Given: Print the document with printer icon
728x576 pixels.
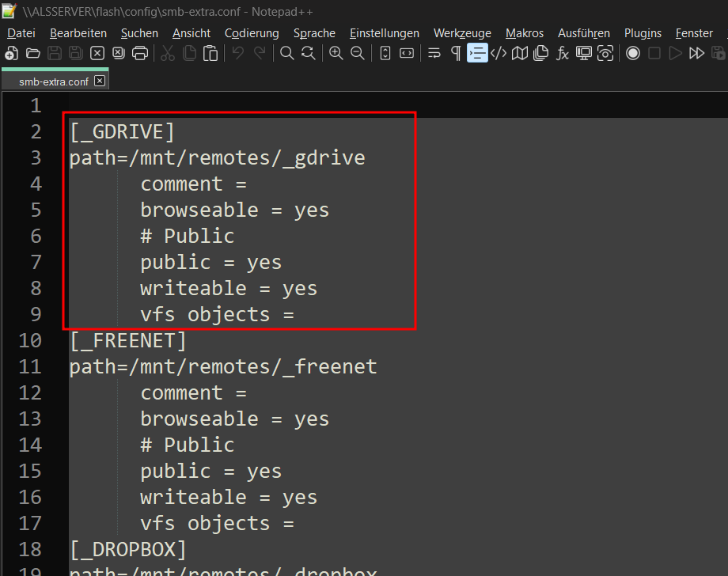Looking at the screenshot, I should 140,53.
